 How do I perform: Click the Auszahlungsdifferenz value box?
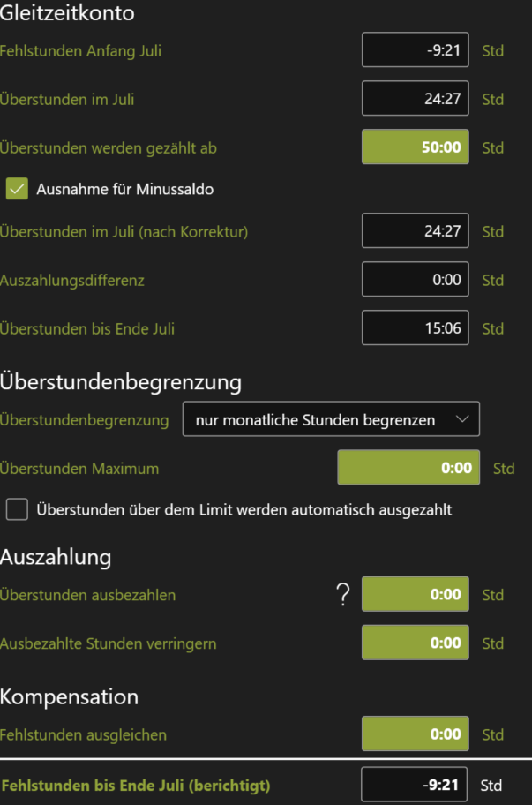415,280
